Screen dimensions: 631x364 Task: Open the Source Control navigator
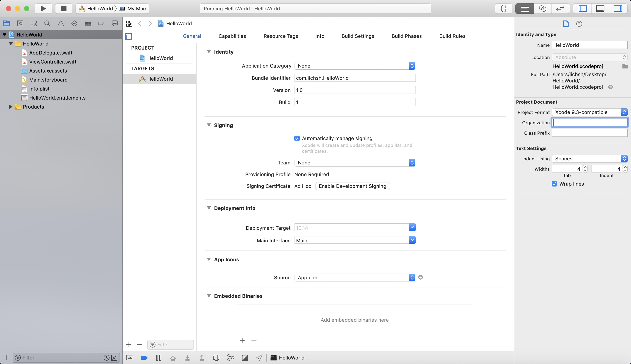20,23
